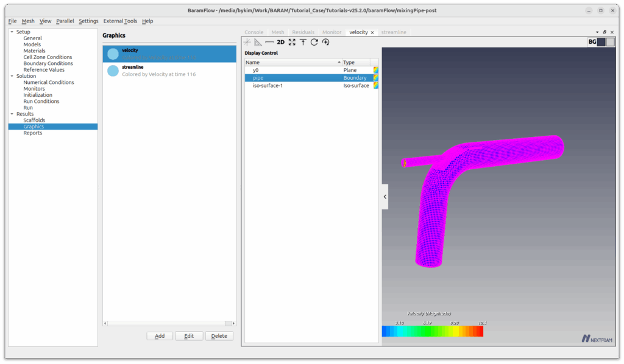
Task: Click the upward arrow view-alignment icon
Action: pyautogui.click(x=303, y=42)
